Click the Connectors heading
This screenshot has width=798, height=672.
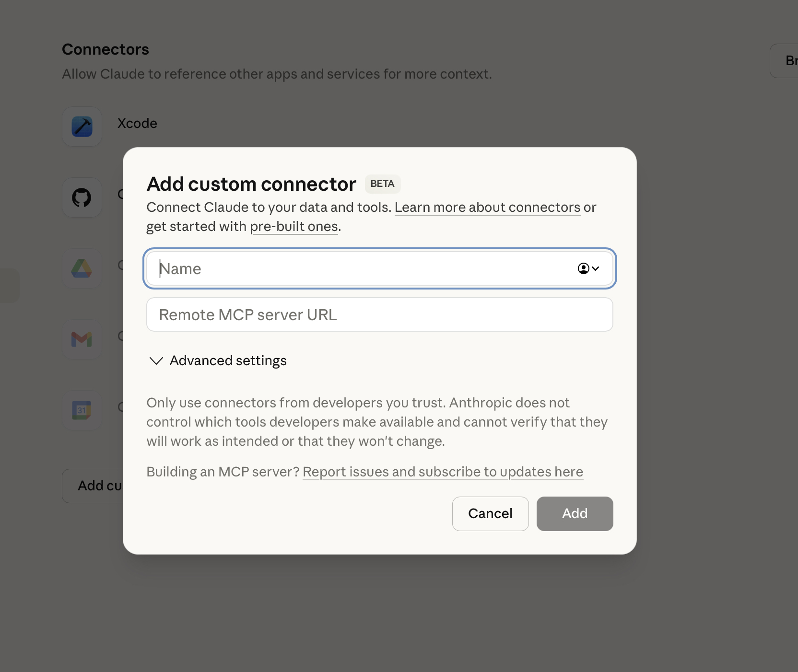pos(105,49)
